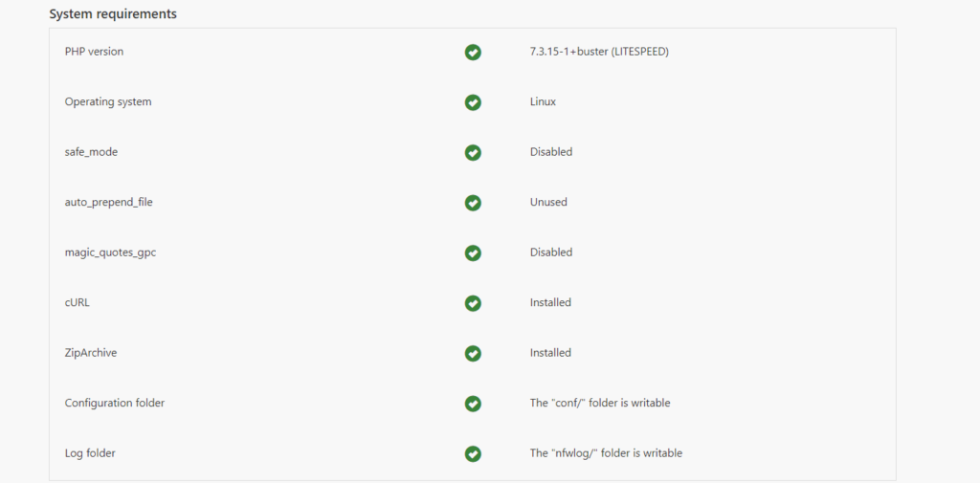Select the auto_prepend_file label text
Screen dimensions: 980x483
pyautogui.click(x=109, y=203)
